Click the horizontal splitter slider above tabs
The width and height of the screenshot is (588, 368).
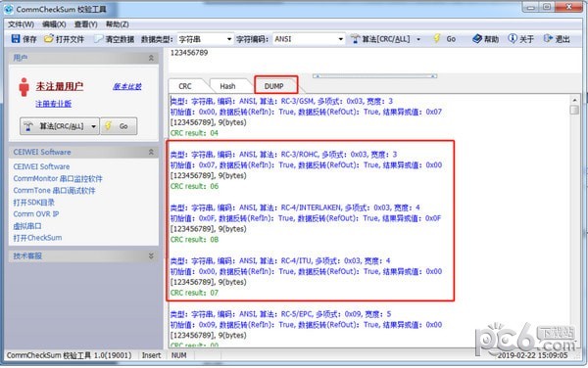tap(375, 76)
